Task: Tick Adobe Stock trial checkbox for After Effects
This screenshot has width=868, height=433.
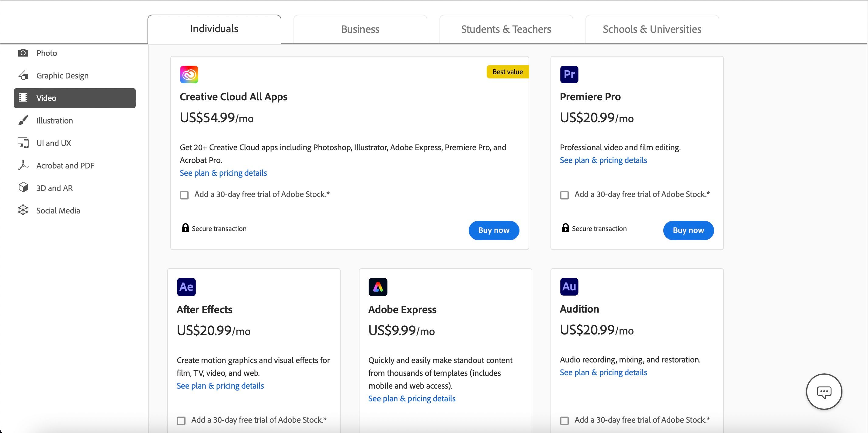Action: click(181, 421)
